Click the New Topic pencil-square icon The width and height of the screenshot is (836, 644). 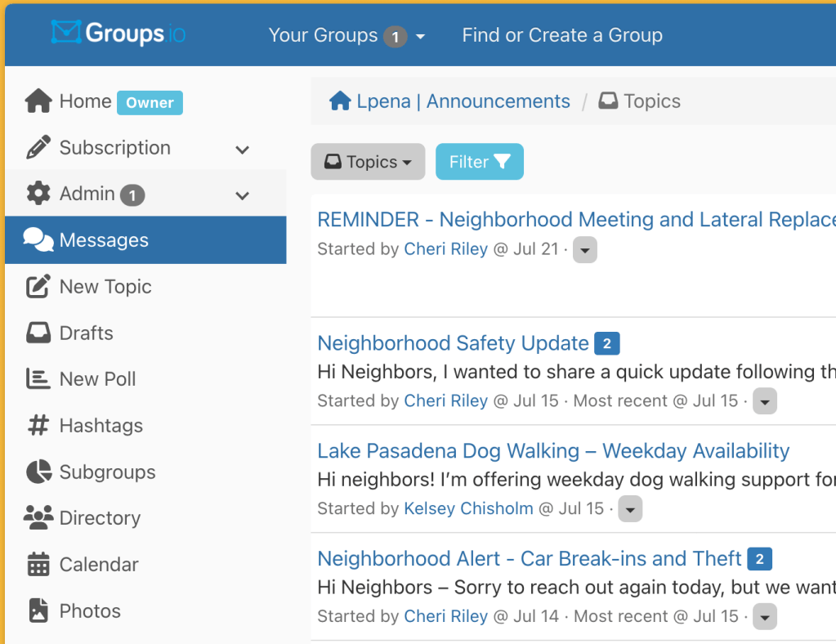[x=38, y=287]
